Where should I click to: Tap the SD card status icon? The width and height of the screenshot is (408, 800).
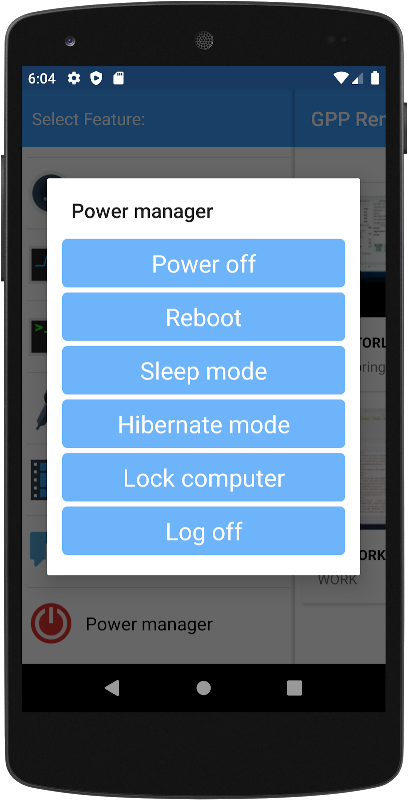118,78
